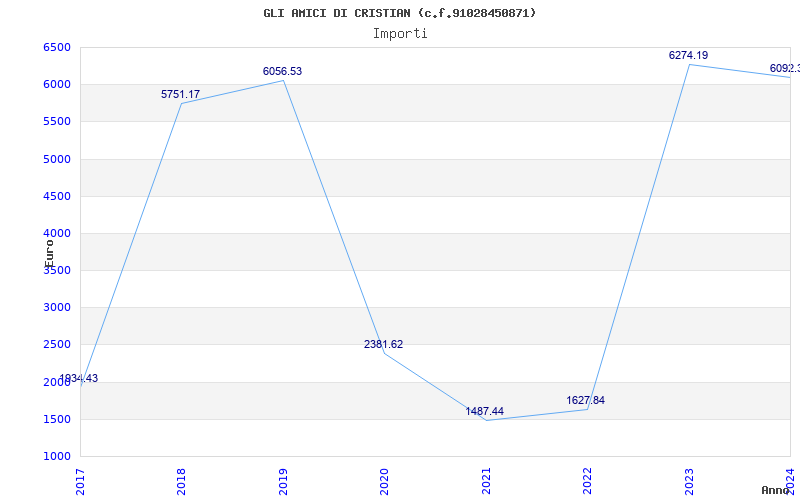
Task: Select the 6274.19 data label
Action: point(688,56)
